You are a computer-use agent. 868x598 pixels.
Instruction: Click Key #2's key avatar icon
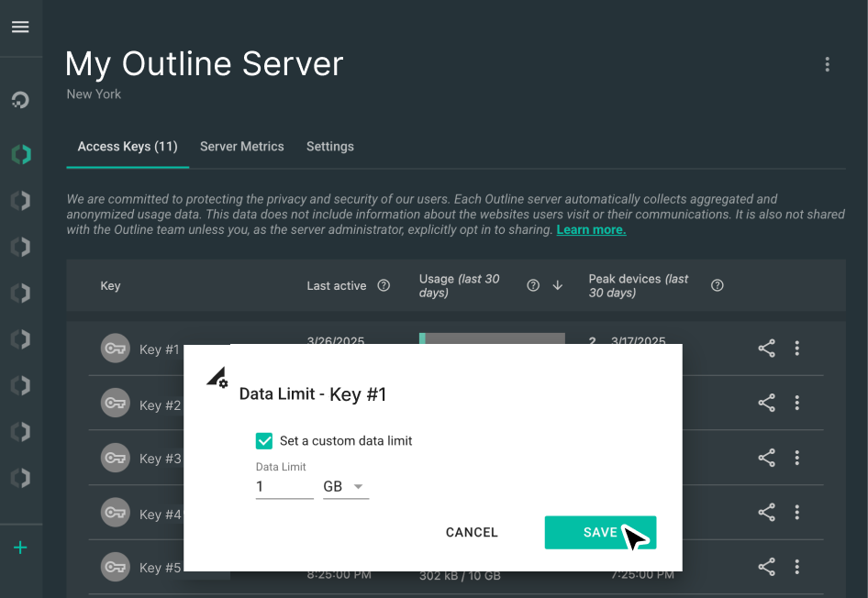115,403
